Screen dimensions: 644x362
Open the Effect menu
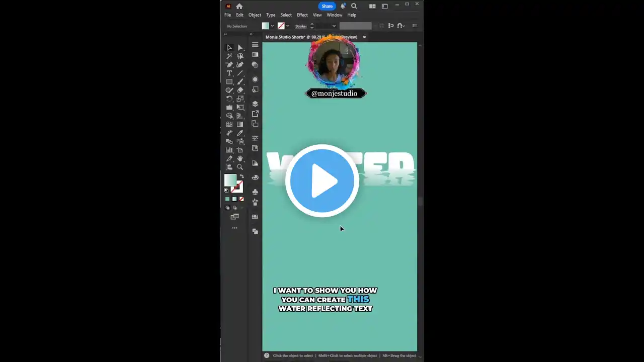point(302,15)
